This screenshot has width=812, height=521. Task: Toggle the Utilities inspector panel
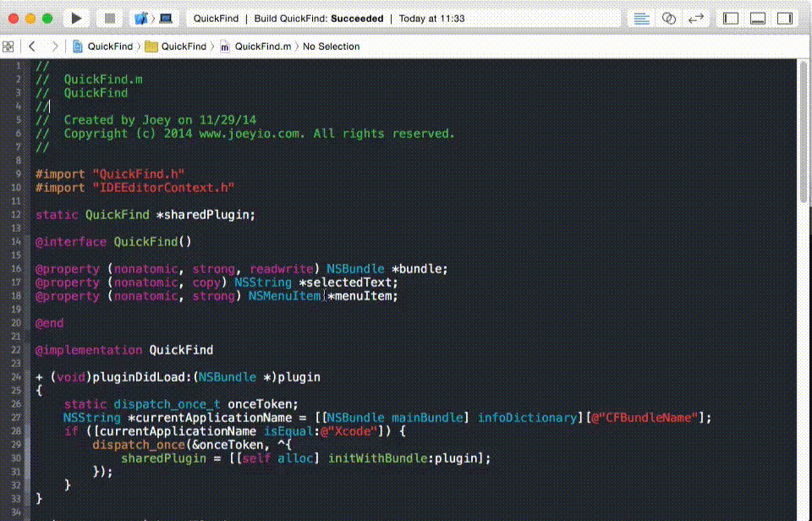[783, 18]
